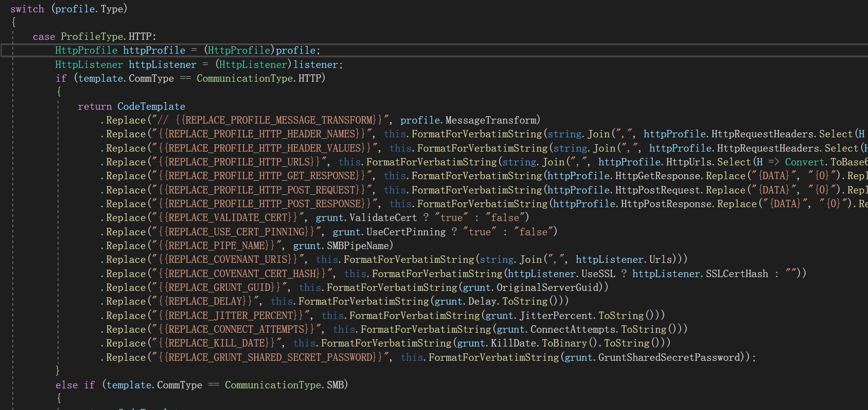This screenshot has height=410, width=868.
Task: Click the 'switch' keyword at top
Action: click(x=27, y=9)
